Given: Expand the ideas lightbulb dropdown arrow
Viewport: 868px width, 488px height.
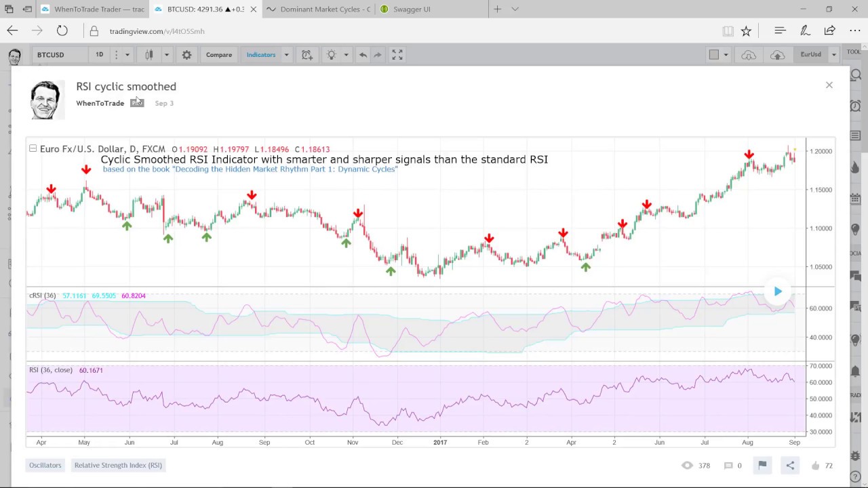Looking at the screenshot, I should [346, 55].
